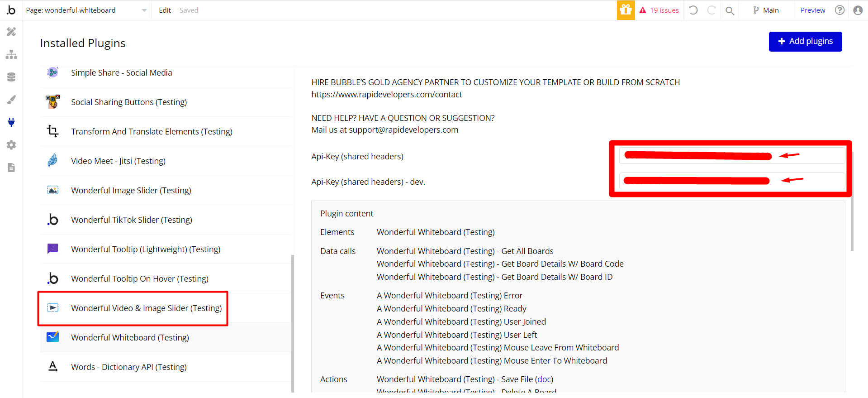The image size is (868, 398).
Task: Open the Design tab icon in sidebar
Action: pyautogui.click(x=11, y=32)
